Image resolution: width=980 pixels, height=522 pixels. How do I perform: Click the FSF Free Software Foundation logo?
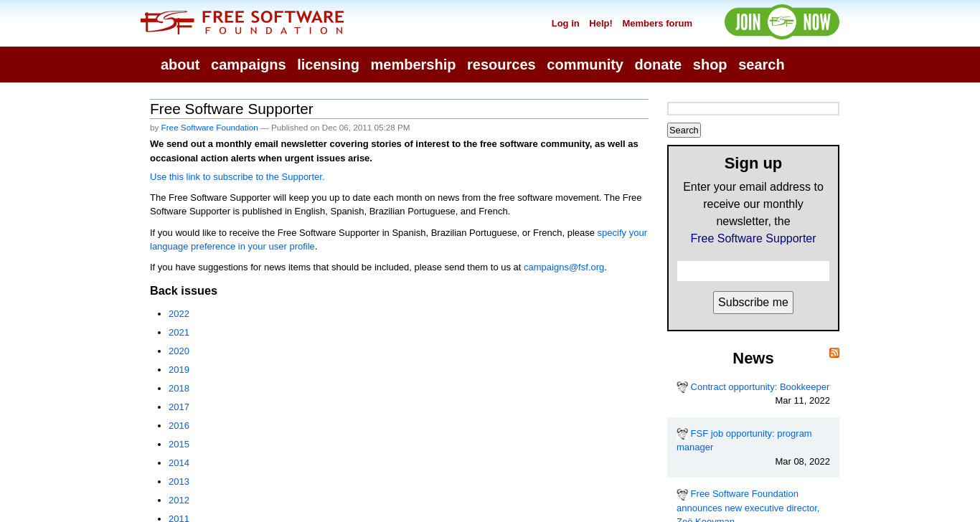point(242,22)
